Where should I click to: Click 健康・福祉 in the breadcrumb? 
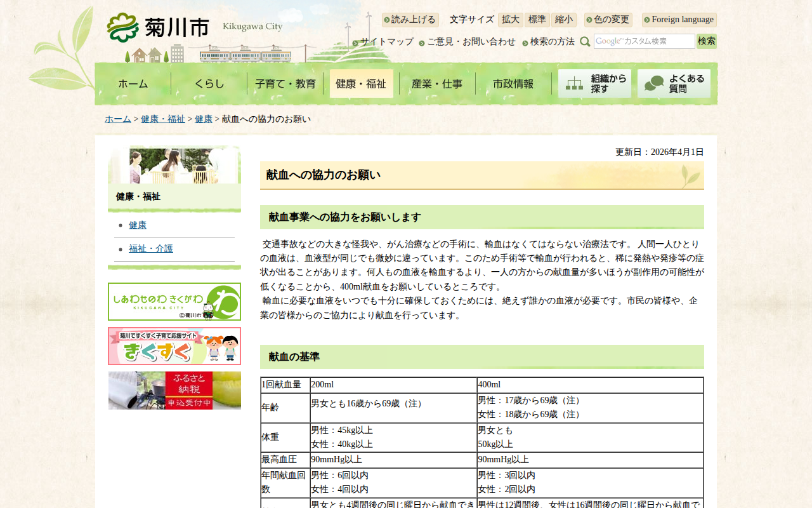[x=163, y=119]
